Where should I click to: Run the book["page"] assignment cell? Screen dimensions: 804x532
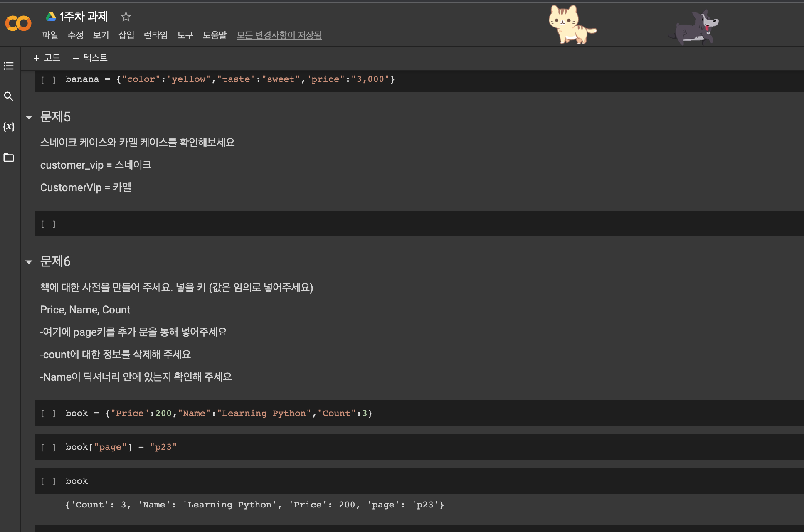48,448
